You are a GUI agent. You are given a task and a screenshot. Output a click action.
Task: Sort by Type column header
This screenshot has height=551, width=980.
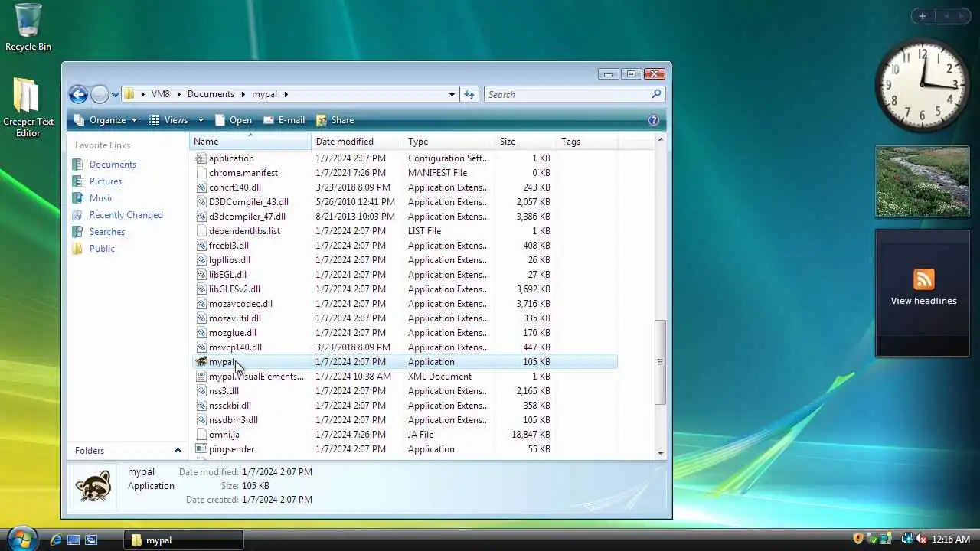tap(449, 142)
